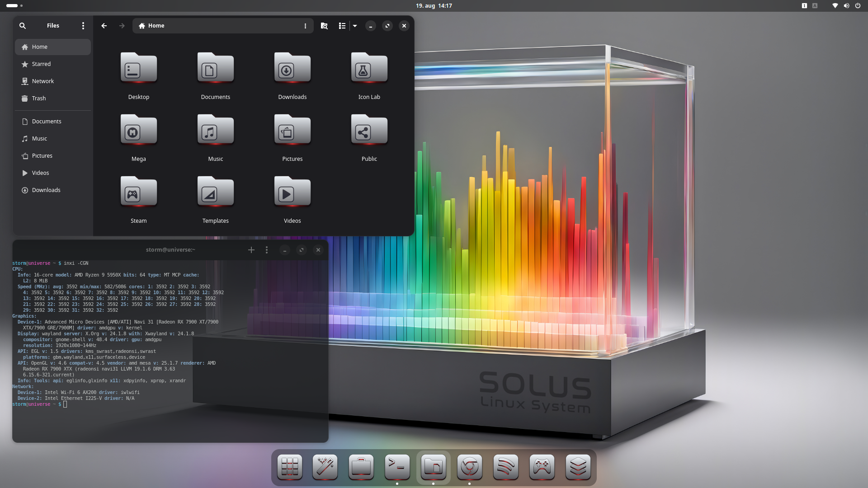Click the search folder icon in the Files toolbar
Image resolution: width=868 pixels, height=488 pixels.
[324, 26]
